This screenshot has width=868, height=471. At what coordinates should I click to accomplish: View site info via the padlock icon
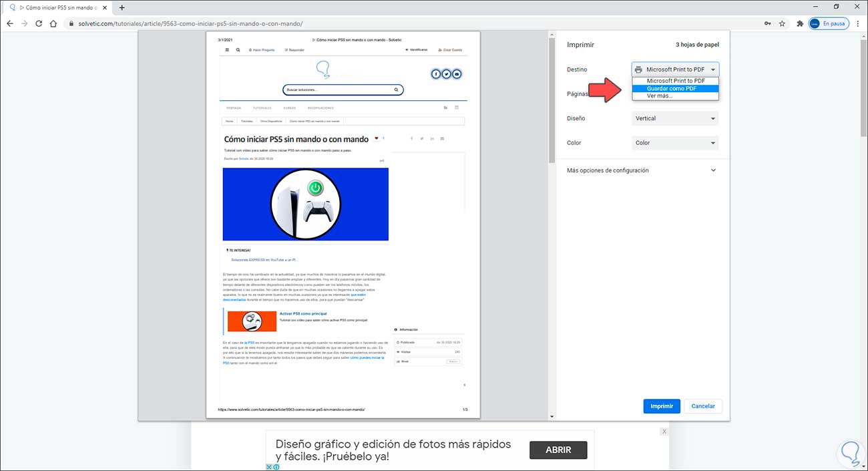tap(72, 23)
